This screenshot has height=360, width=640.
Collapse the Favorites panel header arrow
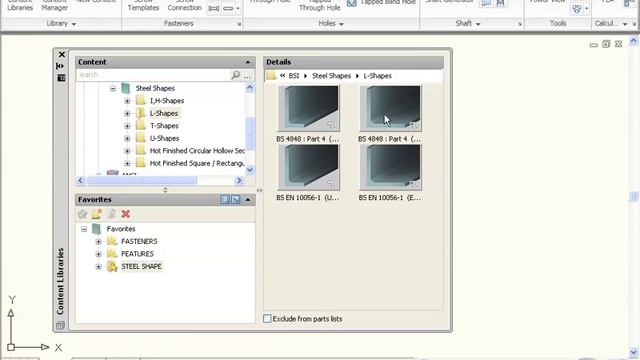pyautogui.click(x=248, y=200)
